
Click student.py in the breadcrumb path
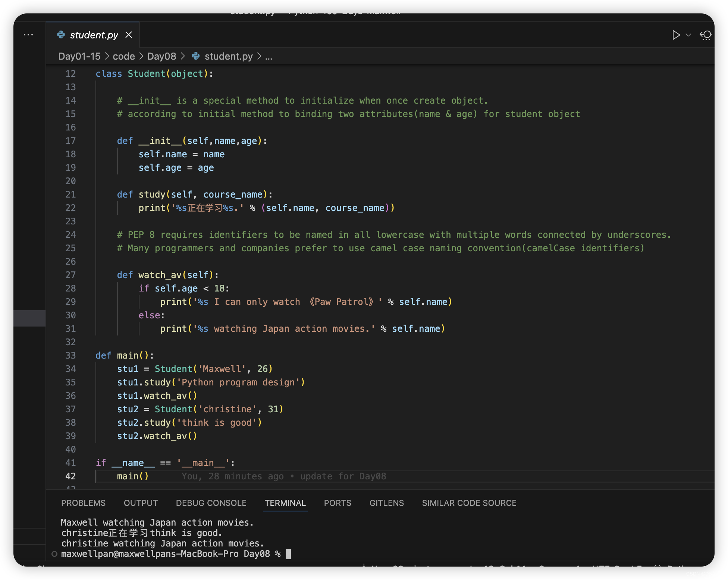coord(228,56)
